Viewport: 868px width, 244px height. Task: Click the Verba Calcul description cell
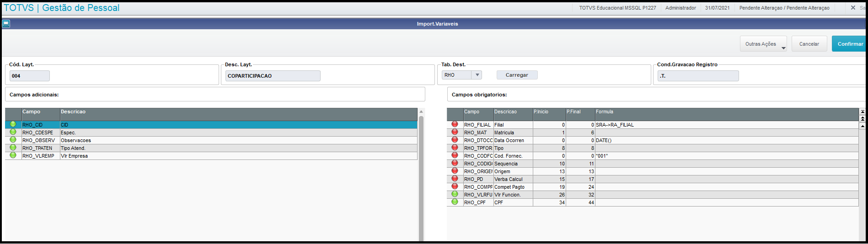click(513, 179)
